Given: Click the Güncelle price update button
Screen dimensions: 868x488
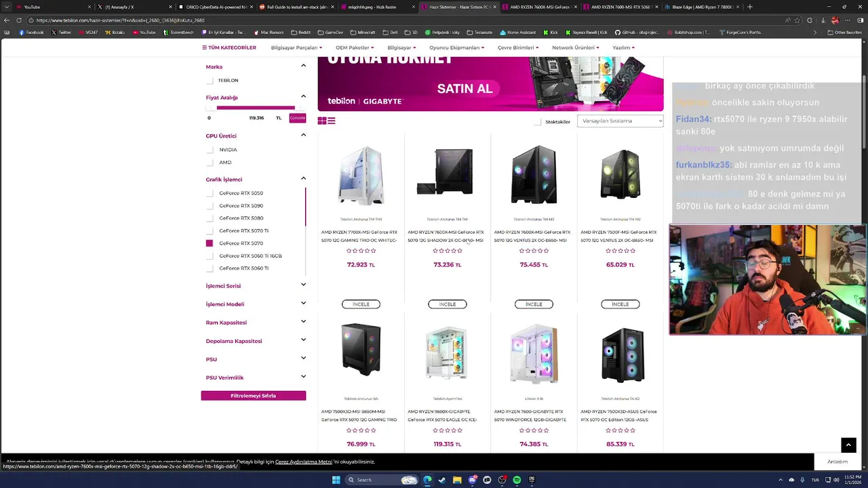Looking at the screenshot, I should coord(298,118).
